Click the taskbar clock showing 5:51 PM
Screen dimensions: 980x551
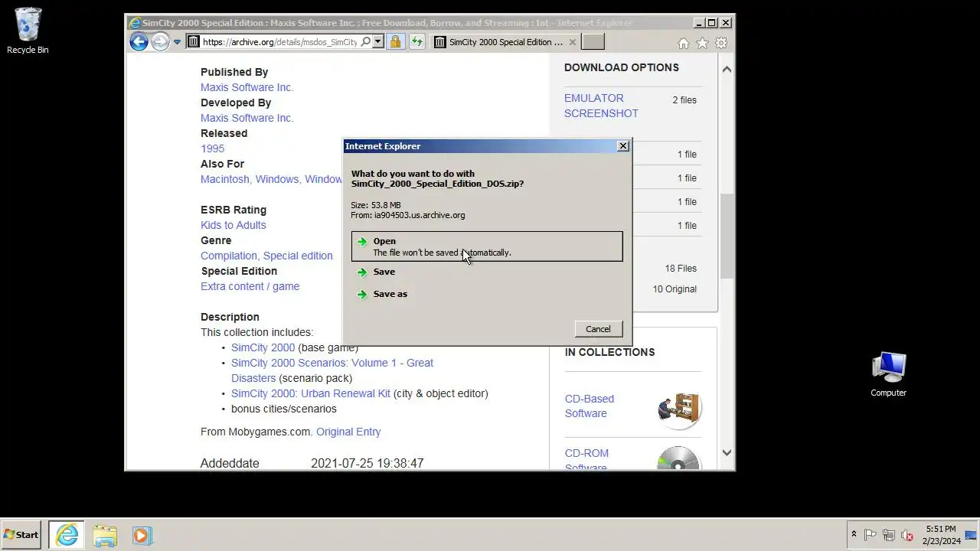pyautogui.click(x=941, y=535)
